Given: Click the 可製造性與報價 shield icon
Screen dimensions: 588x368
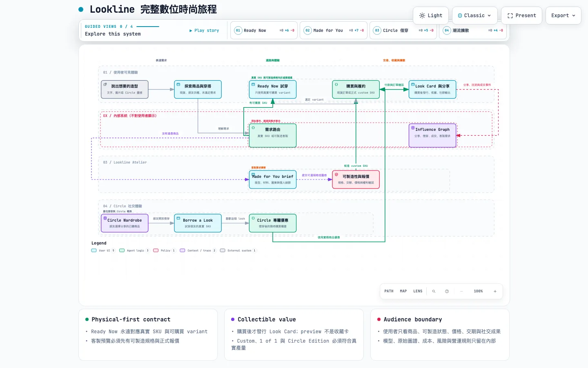Looking at the screenshot, I should point(336,175).
